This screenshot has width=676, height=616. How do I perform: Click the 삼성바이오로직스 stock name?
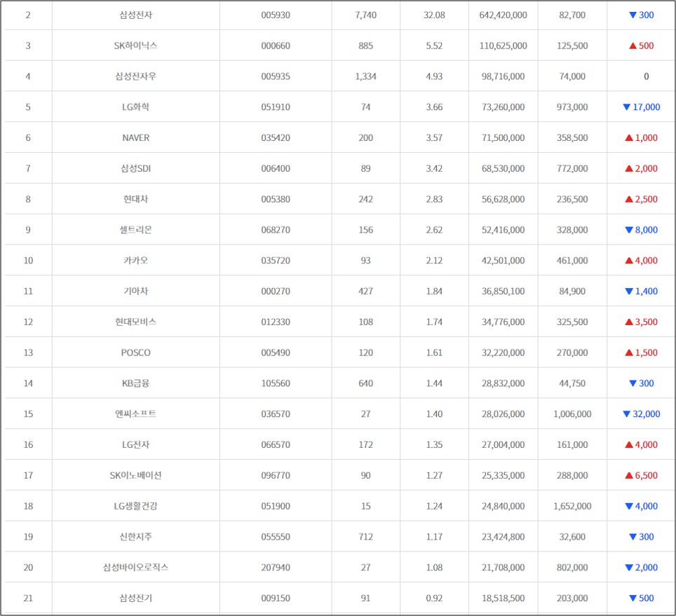[135, 567]
